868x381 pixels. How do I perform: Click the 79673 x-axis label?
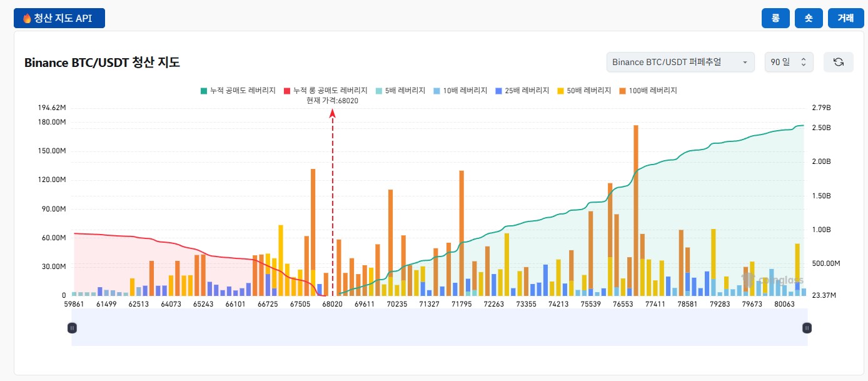(752, 304)
